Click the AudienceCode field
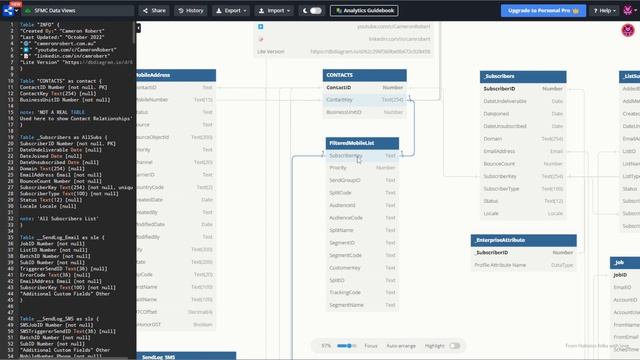The image size is (640, 360). [362, 218]
